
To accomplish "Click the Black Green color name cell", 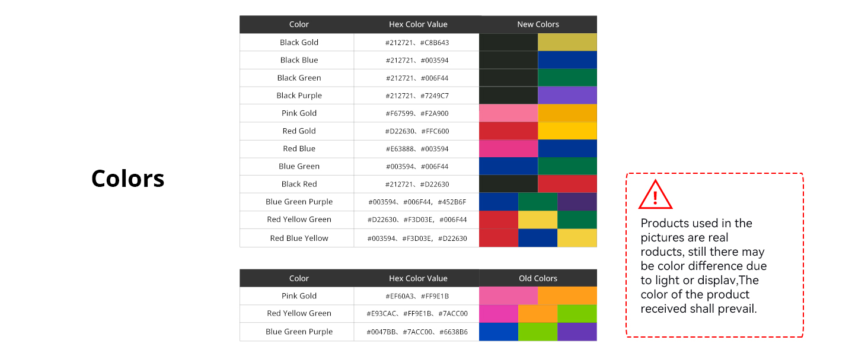I will click(x=299, y=78).
